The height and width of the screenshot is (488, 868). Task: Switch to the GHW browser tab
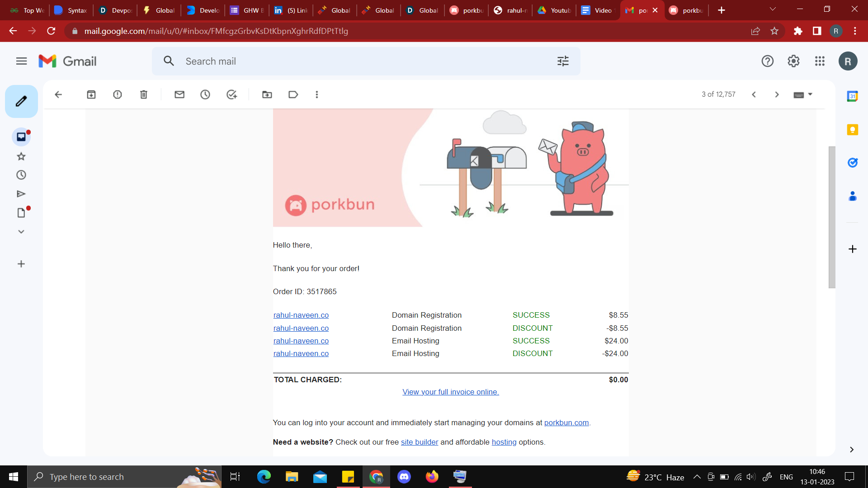click(246, 10)
